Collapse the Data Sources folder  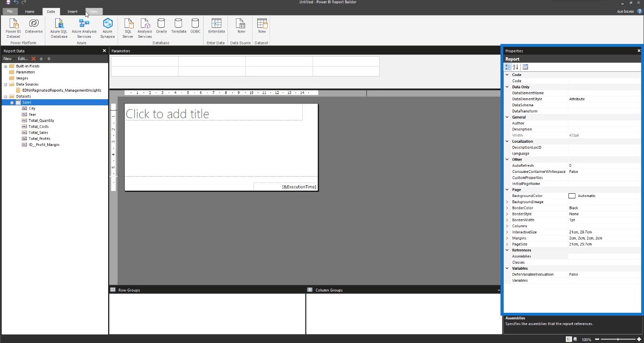pyautogui.click(x=6, y=84)
